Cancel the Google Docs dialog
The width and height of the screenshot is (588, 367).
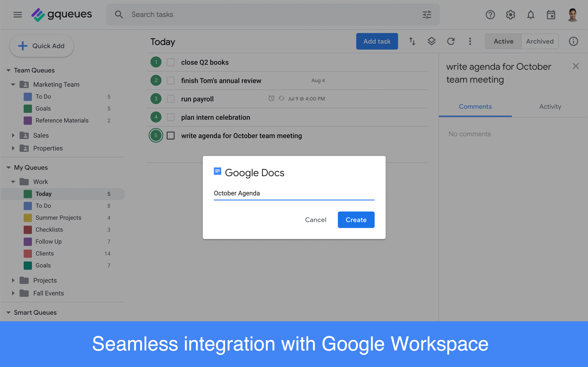(315, 220)
